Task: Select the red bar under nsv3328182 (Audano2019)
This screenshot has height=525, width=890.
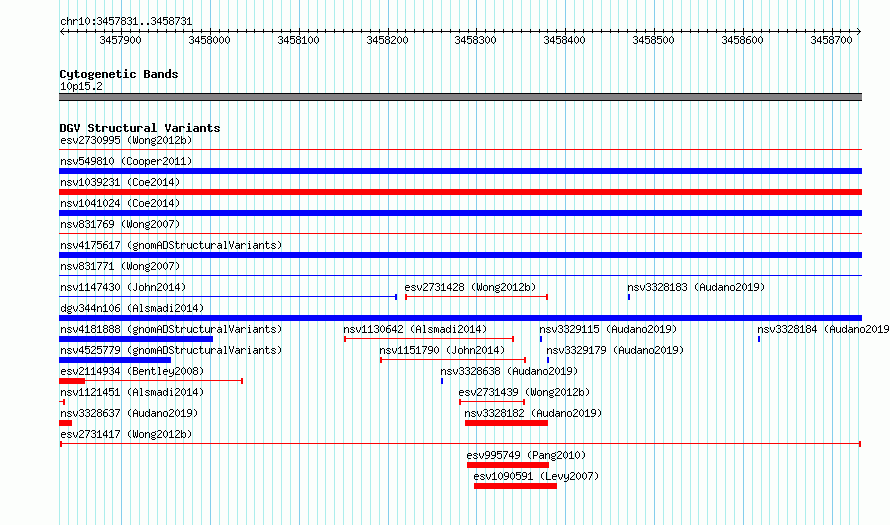Action: pyautogui.click(x=506, y=423)
